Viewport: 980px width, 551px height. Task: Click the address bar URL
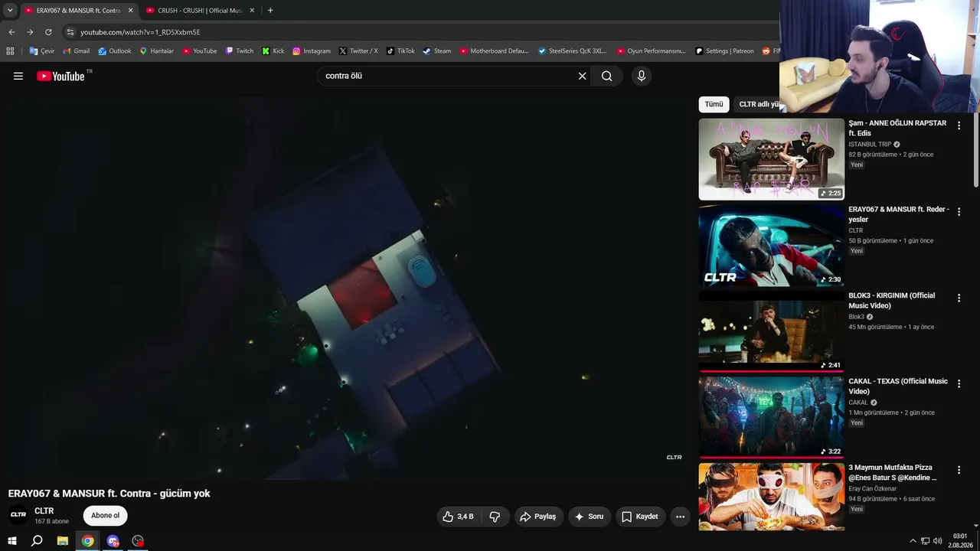140,32
